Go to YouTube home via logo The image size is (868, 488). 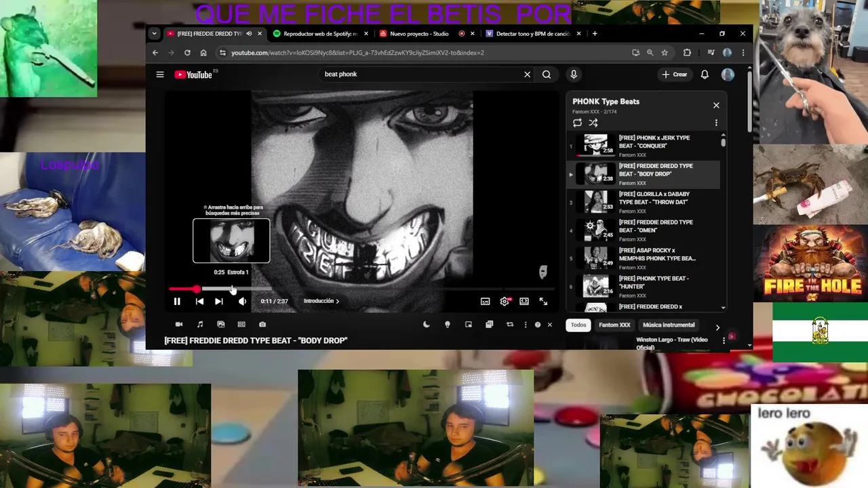(194, 75)
